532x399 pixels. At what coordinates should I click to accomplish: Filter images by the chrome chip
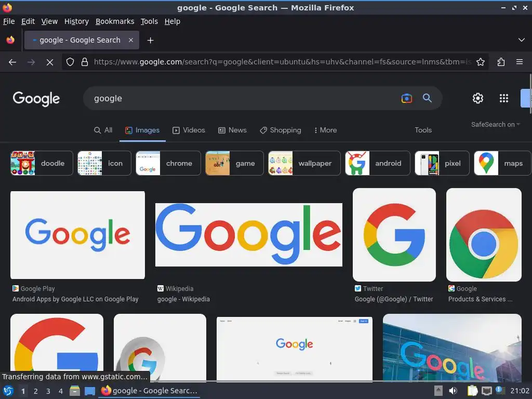tap(168, 163)
